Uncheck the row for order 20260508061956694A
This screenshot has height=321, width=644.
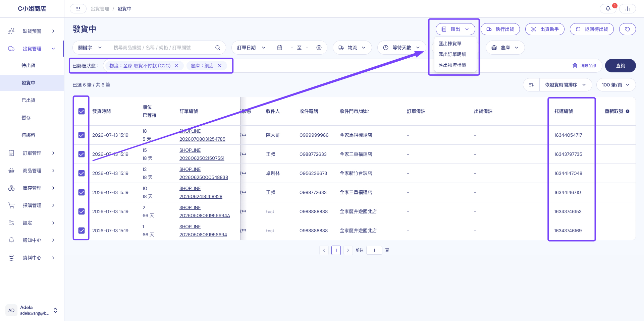click(x=82, y=211)
